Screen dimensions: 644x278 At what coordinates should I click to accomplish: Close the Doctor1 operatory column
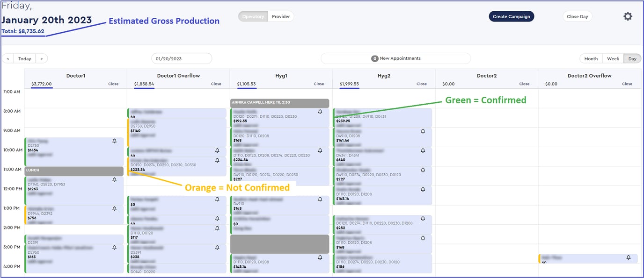click(113, 84)
